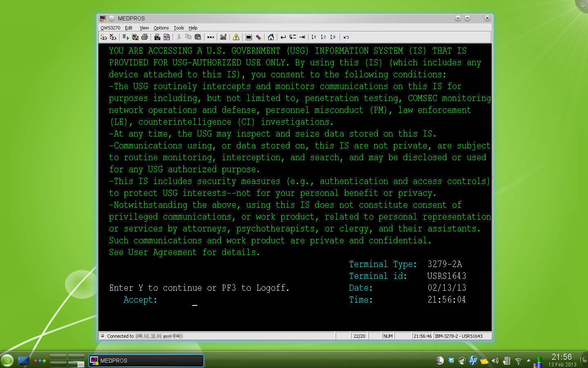
Task: Click the Home key house icon
Action: (271, 37)
